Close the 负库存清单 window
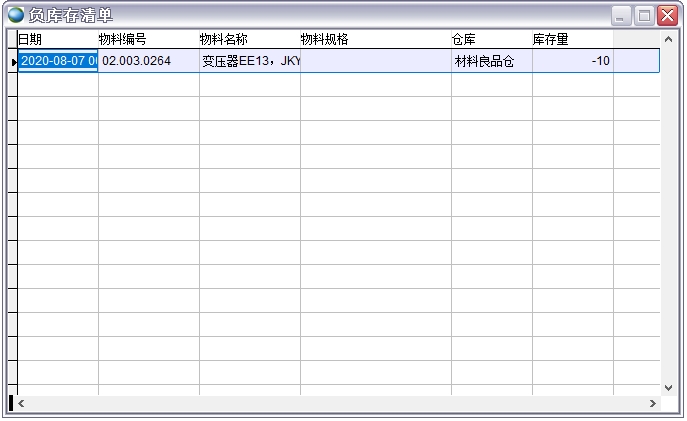 (668, 16)
